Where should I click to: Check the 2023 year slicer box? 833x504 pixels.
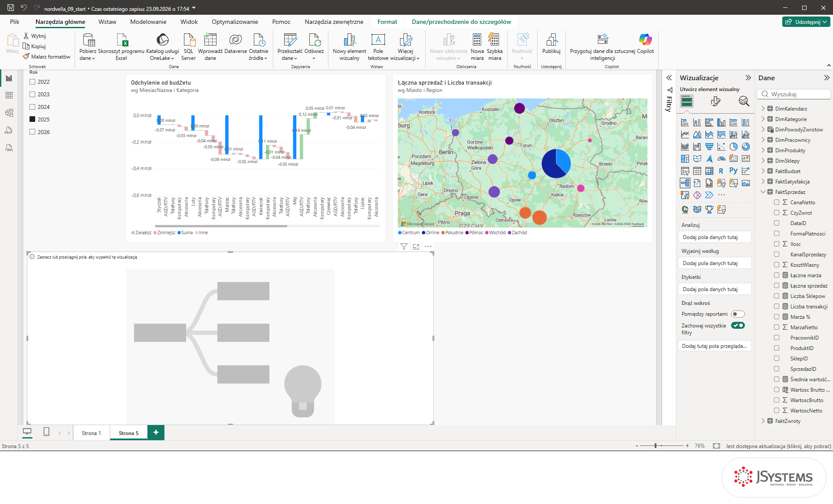(x=32, y=94)
